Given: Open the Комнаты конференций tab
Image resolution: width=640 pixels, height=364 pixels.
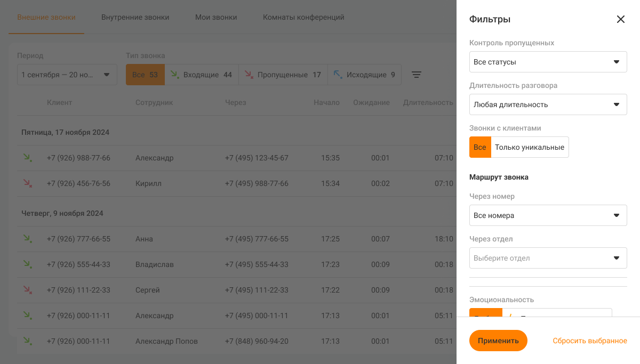Looking at the screenshot, I should click(x=303, y=17).
